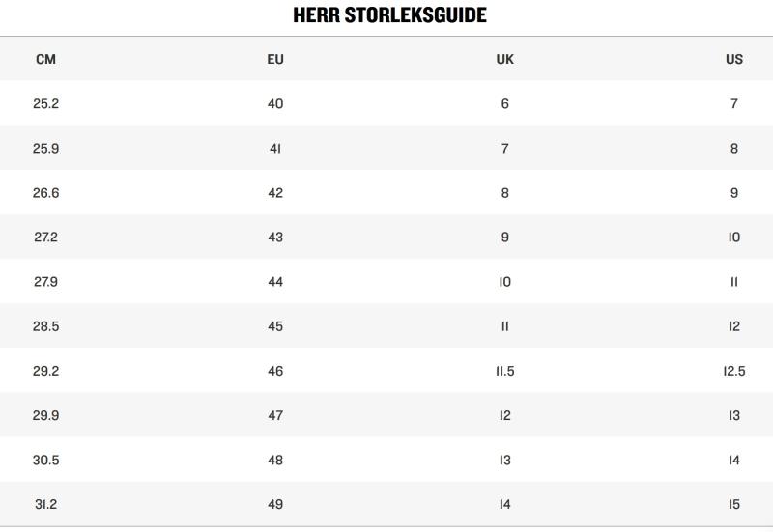Image resolution: width=773 pixels, height=532 pixels.
Task: Select EU size 45 cell
Action: (275, 326)
